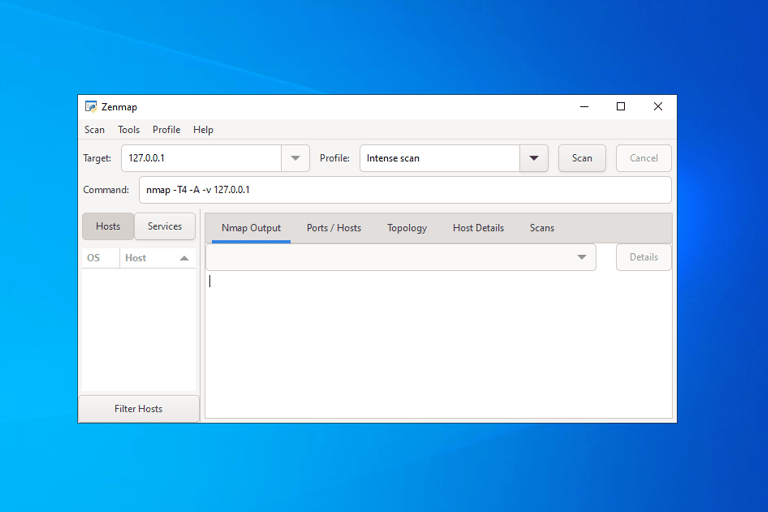Open the Help menu
This screenshot has width=768, height=512.
203,130
